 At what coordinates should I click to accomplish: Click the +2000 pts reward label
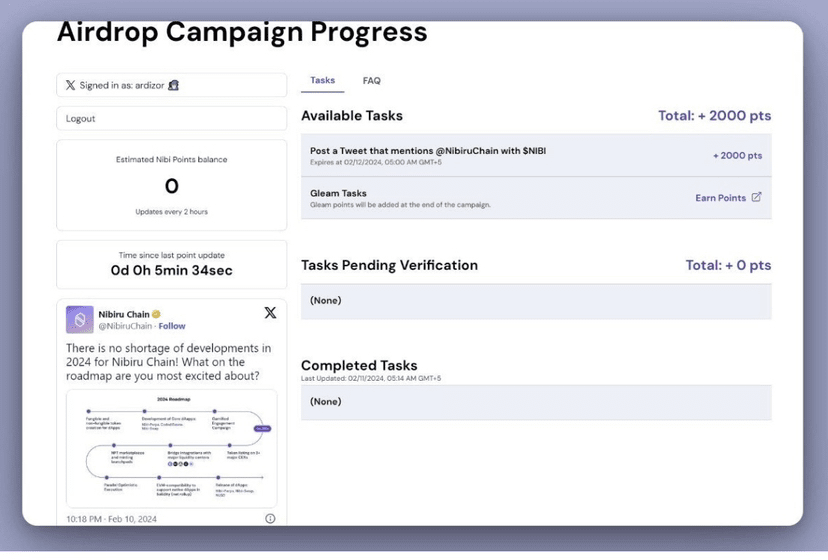coord(737,155)
